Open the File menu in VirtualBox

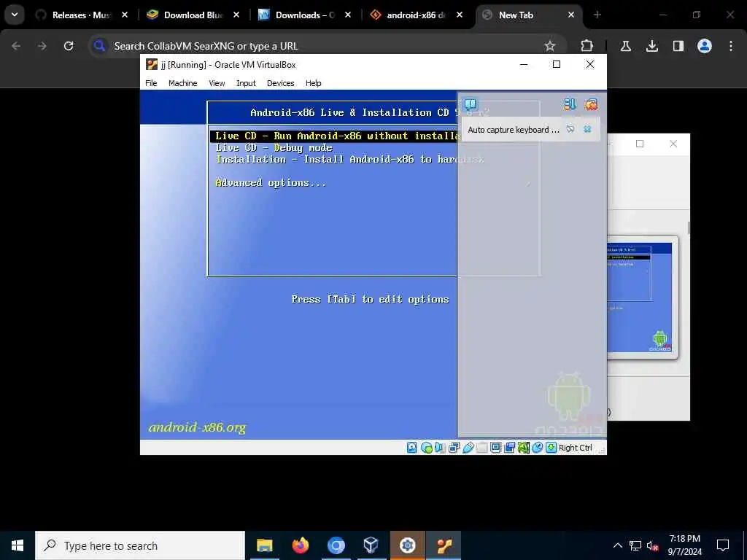(151, 83)
